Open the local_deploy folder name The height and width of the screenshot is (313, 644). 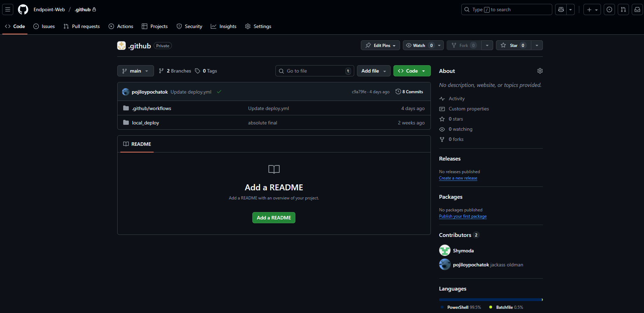click(146, 123)
